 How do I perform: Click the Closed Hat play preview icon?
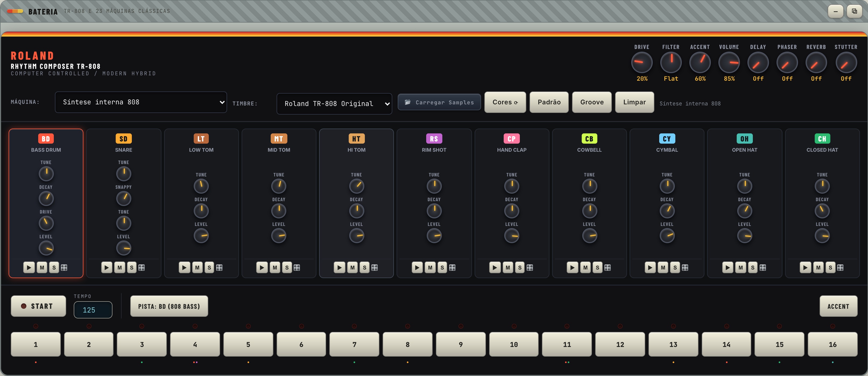[805, 268]
